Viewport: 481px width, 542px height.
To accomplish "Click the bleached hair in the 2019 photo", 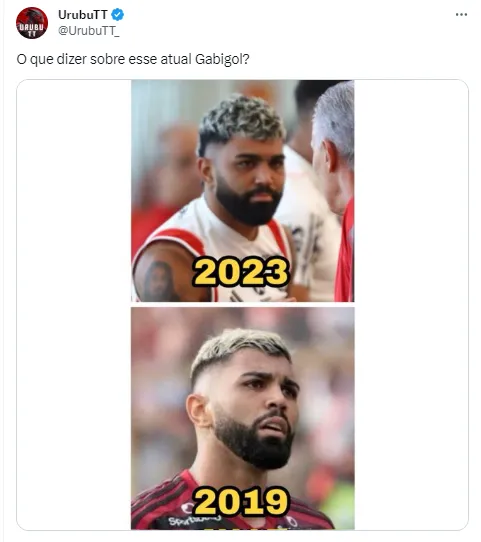I will tap(238, 347).
